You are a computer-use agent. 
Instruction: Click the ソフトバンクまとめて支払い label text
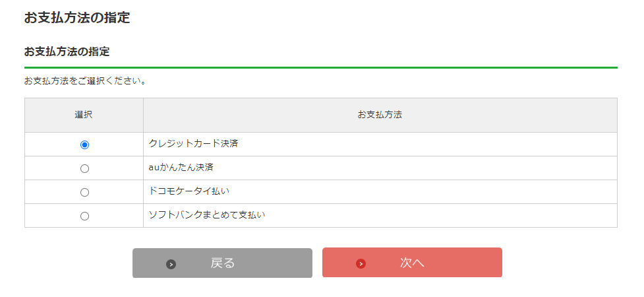click(207, 214)
